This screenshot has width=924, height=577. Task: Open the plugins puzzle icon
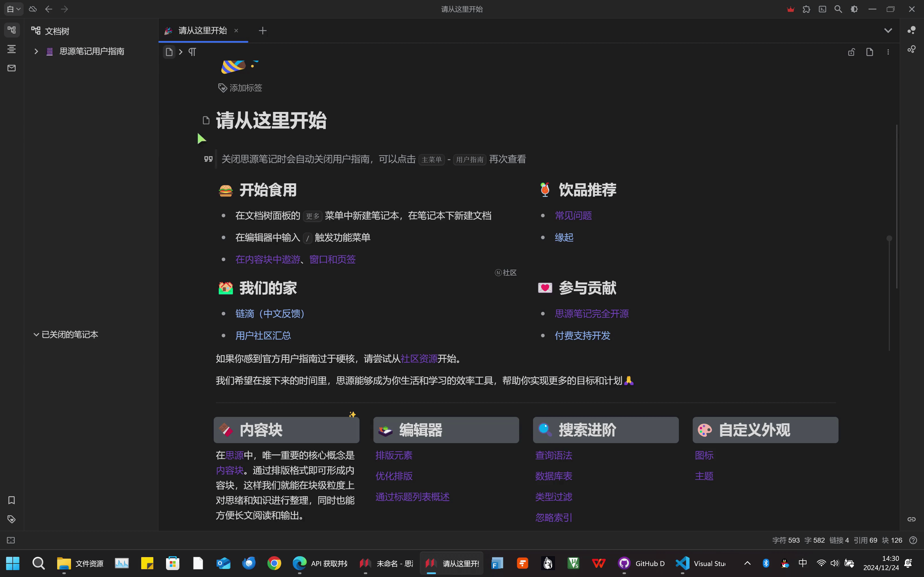[x=806, y=9]
